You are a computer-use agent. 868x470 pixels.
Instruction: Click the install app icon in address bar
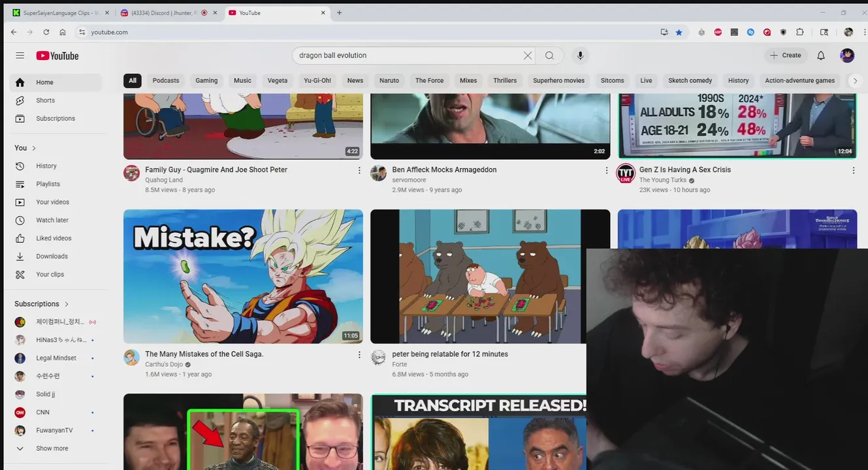coord(664,32)
